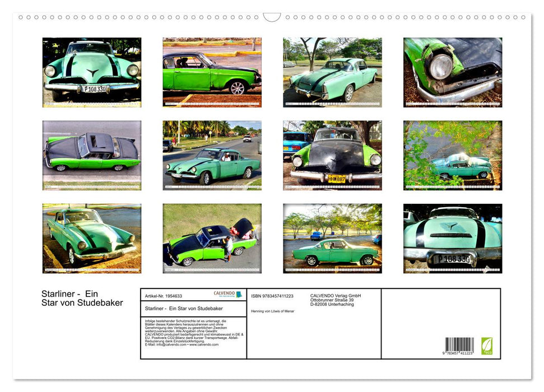Expand the ISBN 9783457411223 section
This screenshot has width=544, height=392.
point(272,296)
